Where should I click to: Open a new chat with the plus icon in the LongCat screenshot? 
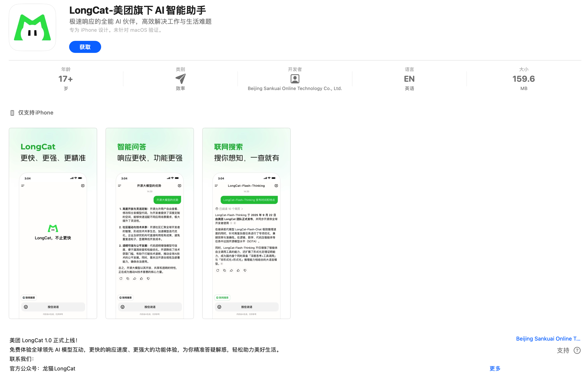point(83,185)
